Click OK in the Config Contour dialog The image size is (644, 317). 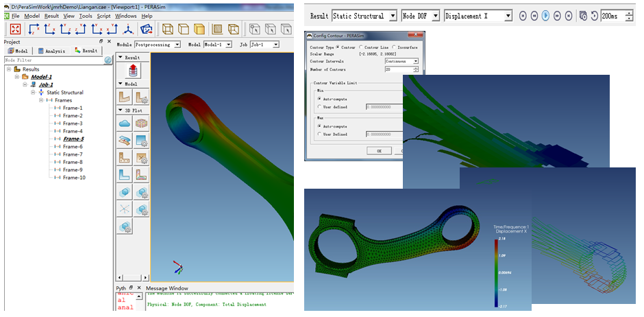click(x=379, y=150)
